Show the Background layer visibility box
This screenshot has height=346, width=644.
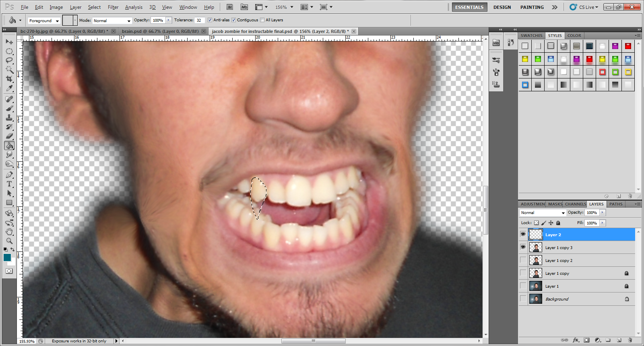coord(523,299)
